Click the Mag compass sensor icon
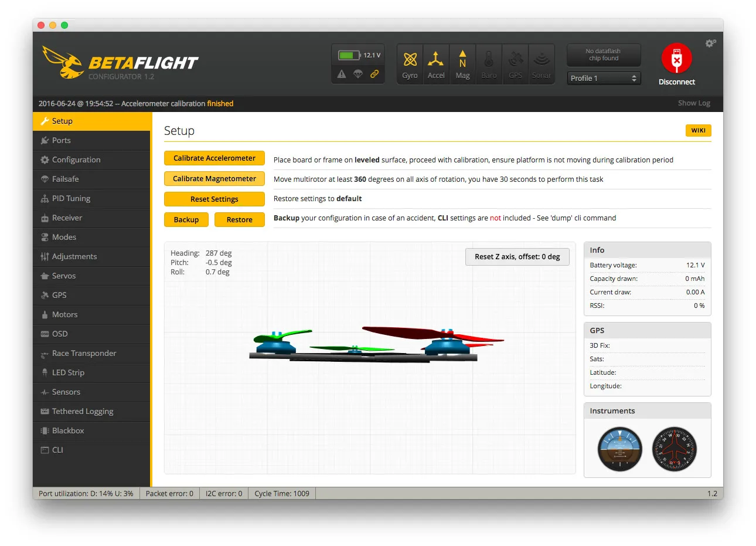The image size is (756, 546). [462, 60]
